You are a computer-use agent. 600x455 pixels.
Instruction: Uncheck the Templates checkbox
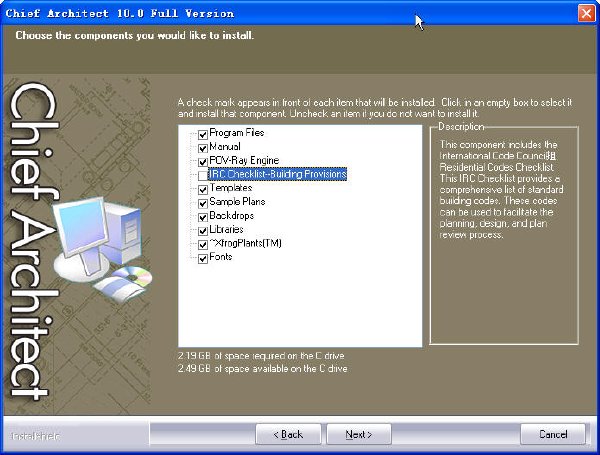pyautogui.click(x=203, y=189)
